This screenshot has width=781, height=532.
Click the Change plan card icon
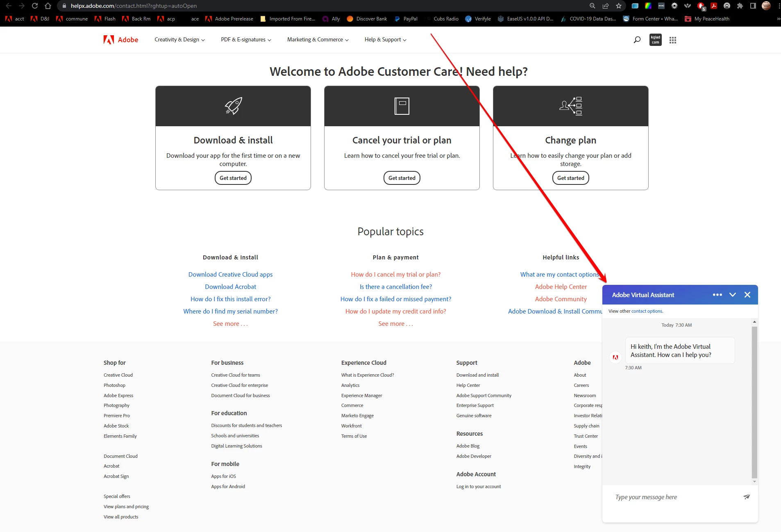[x=571, y=106]
